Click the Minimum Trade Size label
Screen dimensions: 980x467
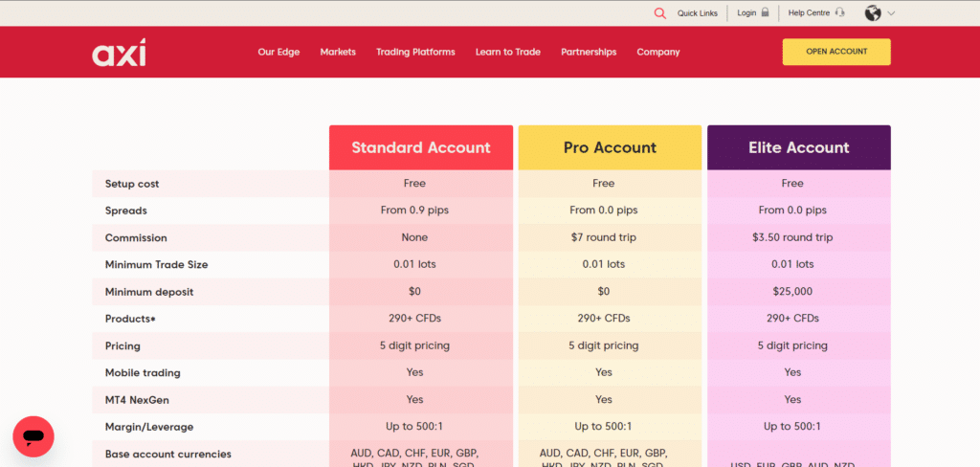pyautogui.click(x=156, y=264)
